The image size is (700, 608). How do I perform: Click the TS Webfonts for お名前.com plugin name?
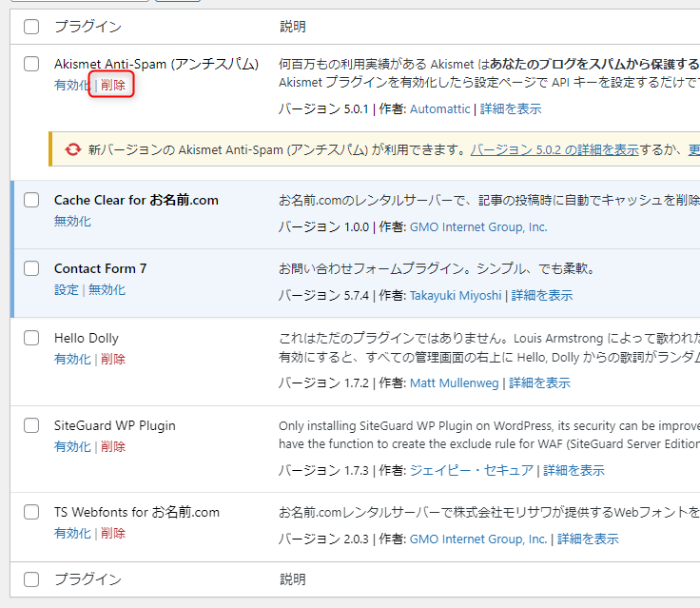pyautogui.click(x=137, y=512)
